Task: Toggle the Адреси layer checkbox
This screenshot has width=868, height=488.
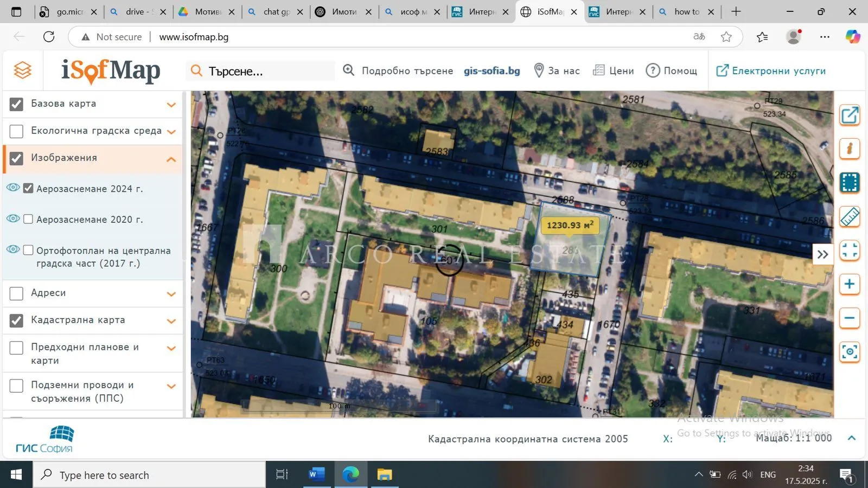Action: point(17,293)
